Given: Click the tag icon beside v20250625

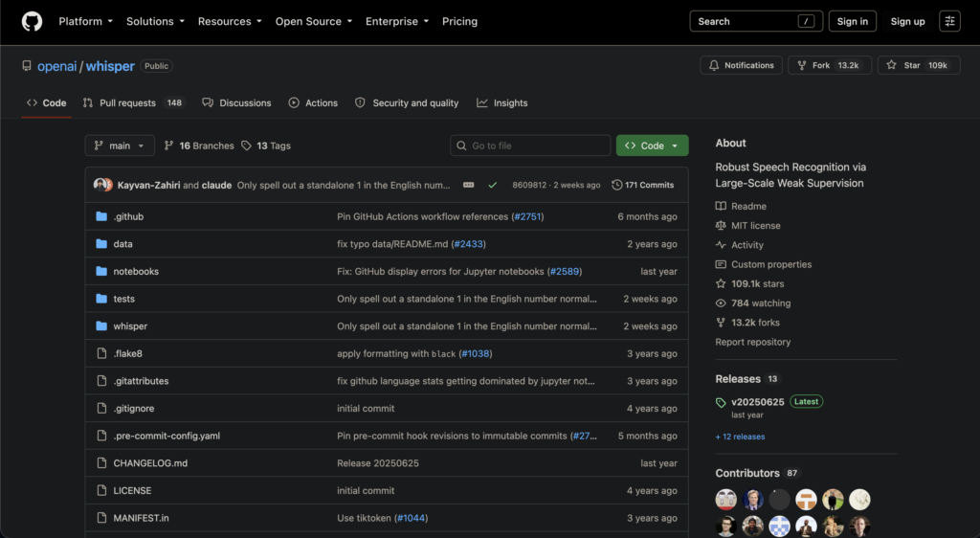Looking at the screenshot, I should (x=721, y=402).
